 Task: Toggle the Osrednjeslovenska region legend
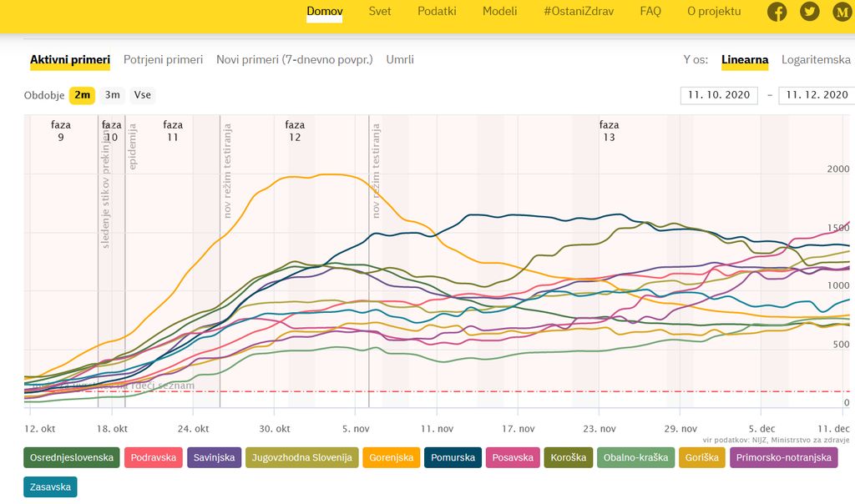coord(71,457)
